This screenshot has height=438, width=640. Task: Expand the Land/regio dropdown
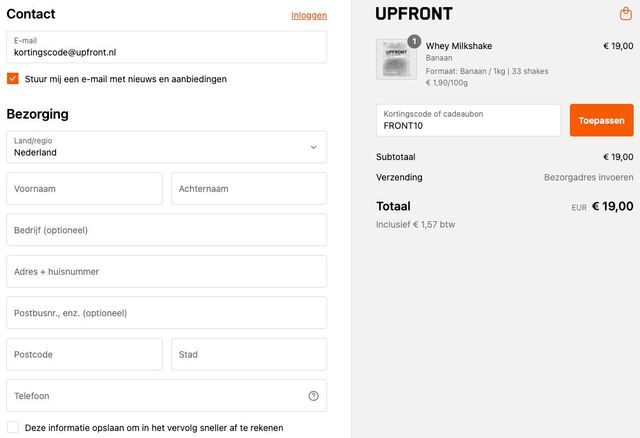coord(167,147)
